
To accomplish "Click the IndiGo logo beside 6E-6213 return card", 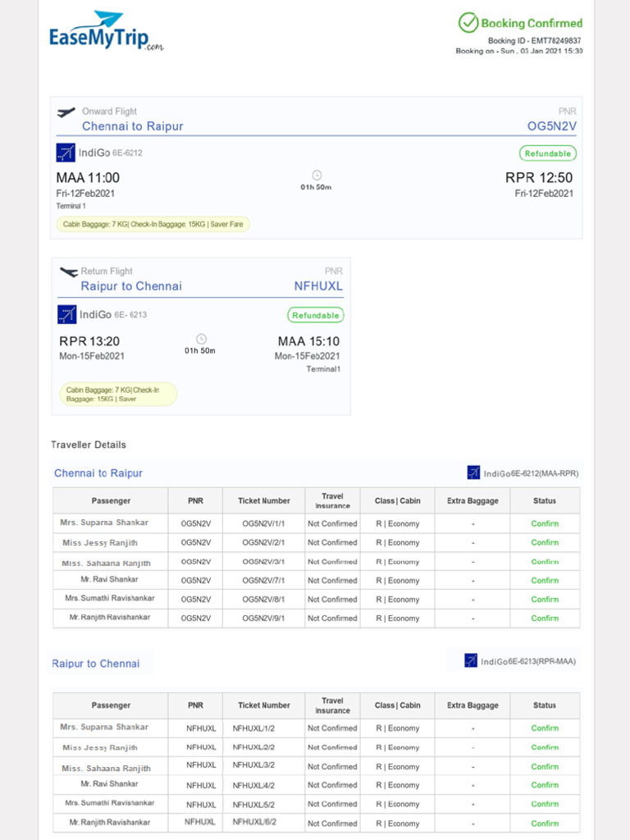I will pos(67,314).
